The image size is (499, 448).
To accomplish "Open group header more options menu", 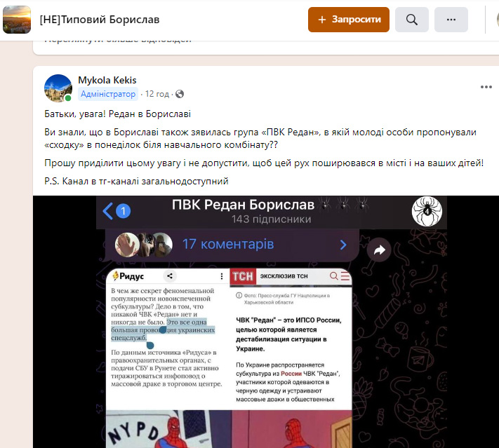I will point(451,20).
